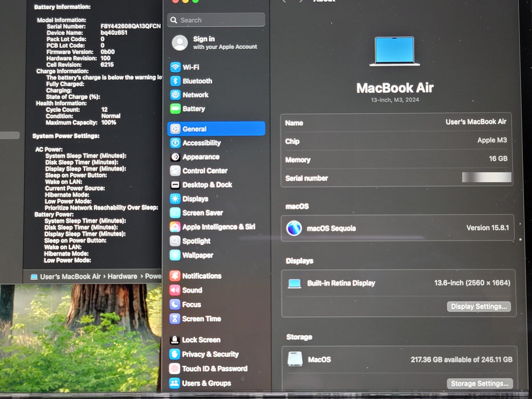Select the General gear icon
Viewport: 532px width, 399px height.
(175, 129)
